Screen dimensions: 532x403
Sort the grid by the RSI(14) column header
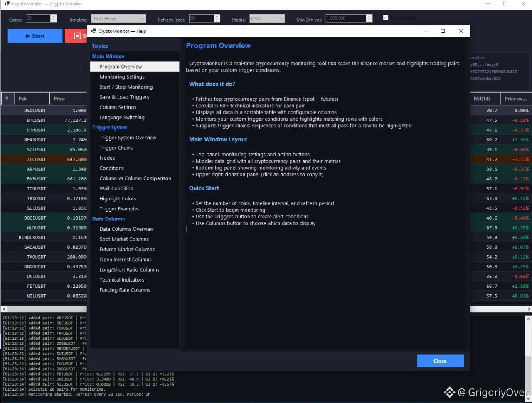[485, 99]
